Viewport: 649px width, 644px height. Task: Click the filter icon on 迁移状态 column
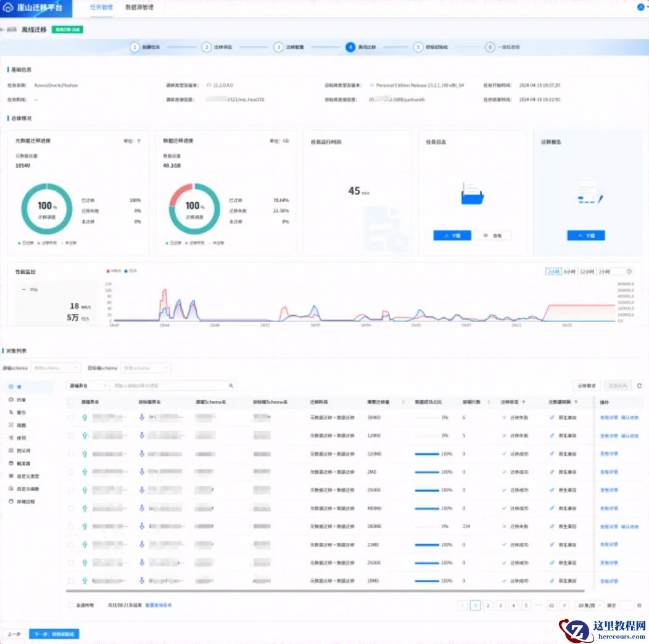point(524,402)
